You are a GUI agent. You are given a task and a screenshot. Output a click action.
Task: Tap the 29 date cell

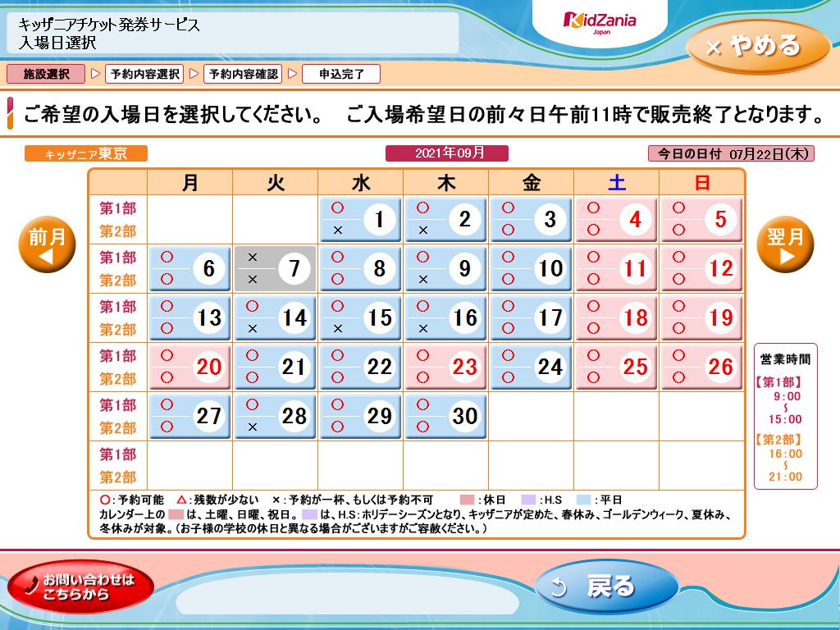click(x=361, y=416)
